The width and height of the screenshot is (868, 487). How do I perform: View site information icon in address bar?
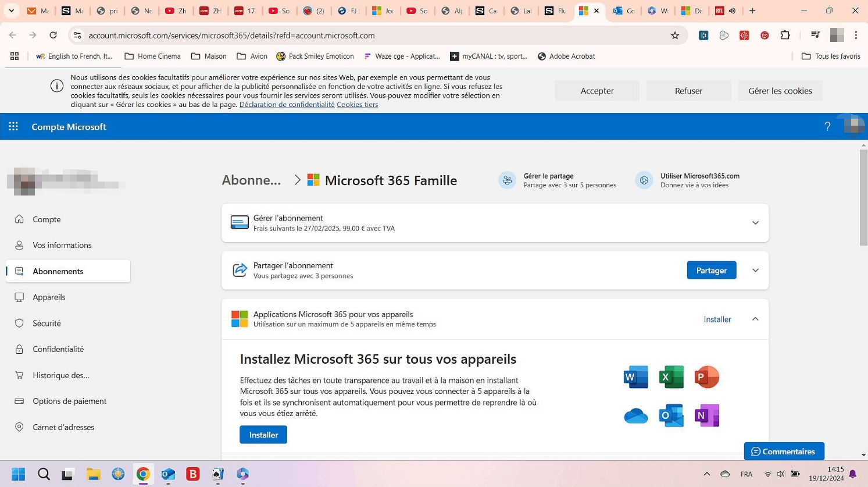point(77,35)
